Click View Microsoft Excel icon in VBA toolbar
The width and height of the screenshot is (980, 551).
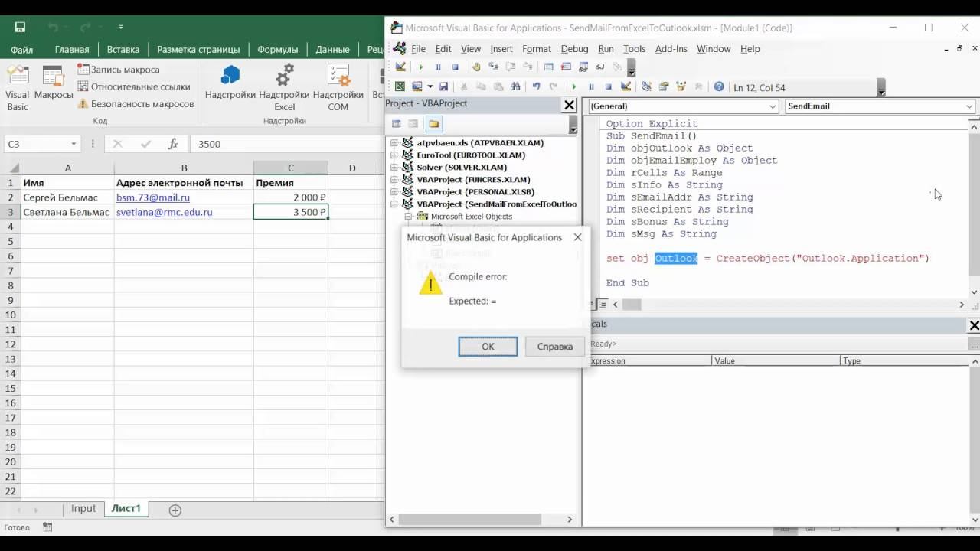[x=400, y=86]
